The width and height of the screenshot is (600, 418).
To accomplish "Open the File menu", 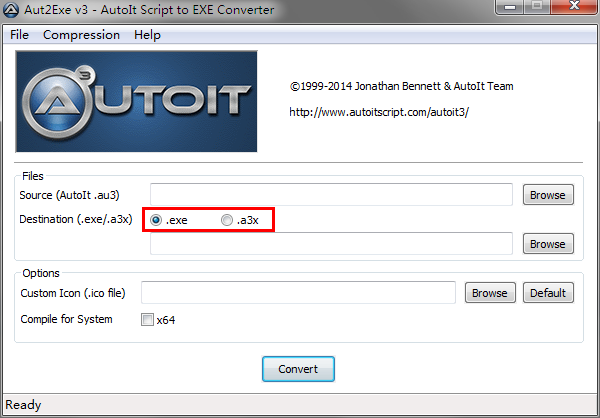I will pos(19,35).
